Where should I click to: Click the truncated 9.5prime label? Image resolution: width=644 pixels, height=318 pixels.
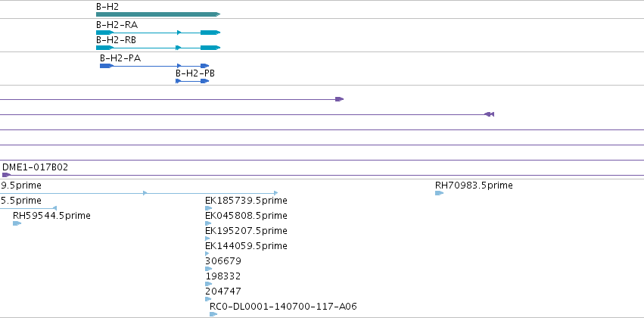[21, 185]
